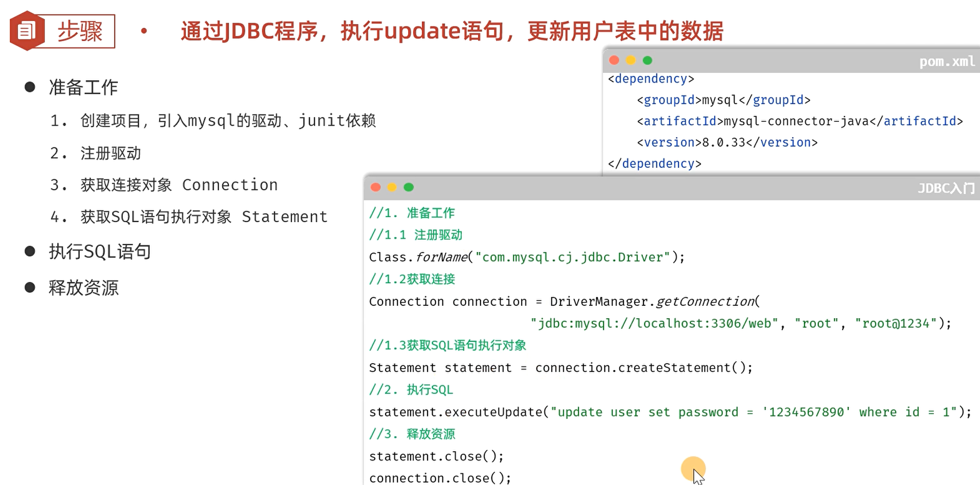This screenshot has height=485, width=980.
Task: Click the green maximize dot in JDBC入门 window
Action: click(x=409, y=187)
